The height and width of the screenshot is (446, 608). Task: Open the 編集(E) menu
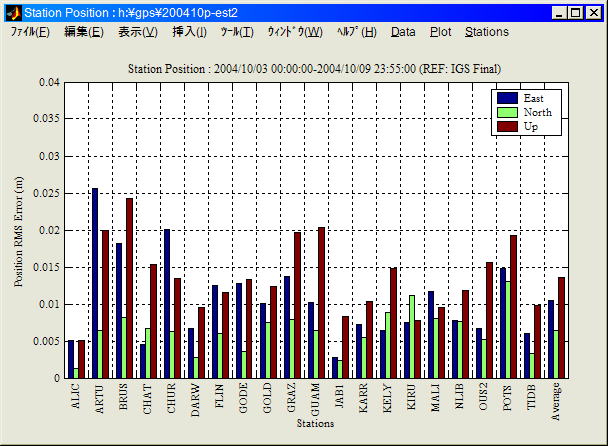pos(83,32)
